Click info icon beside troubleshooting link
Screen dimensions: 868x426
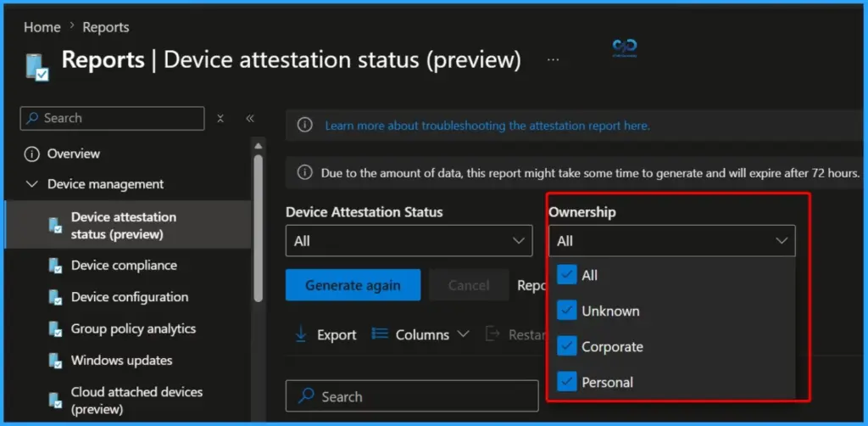click(x=304, y=126)
